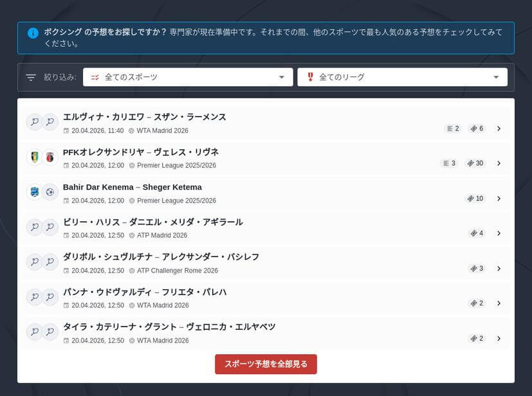Click the info icon in the boxing notice banner
The height and width of the screenshot is (396, 532).
point(33,33)
